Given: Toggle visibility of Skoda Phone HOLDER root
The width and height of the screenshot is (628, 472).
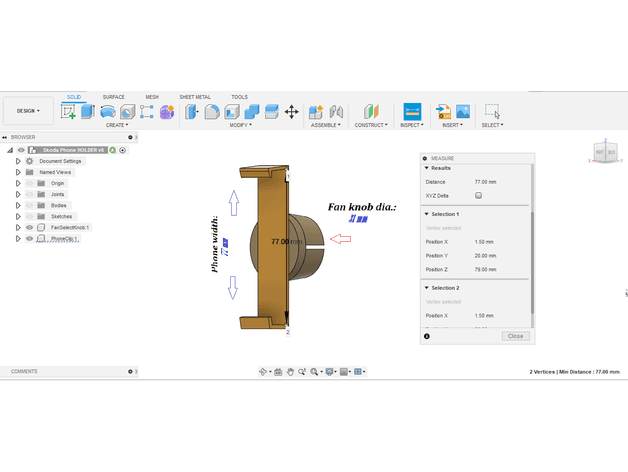Looking at the screenshot, I should pyautogui.click(x=21, y=150).
